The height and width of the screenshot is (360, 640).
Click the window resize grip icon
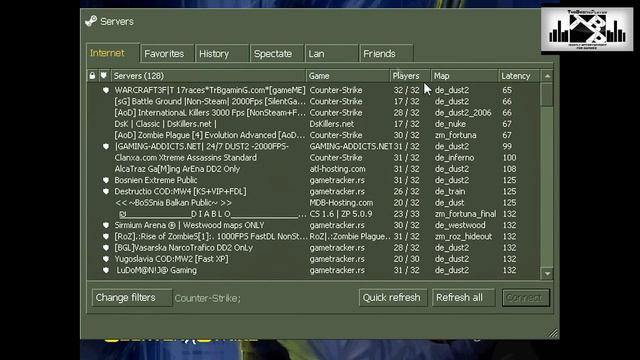click(x=553, y=333)
